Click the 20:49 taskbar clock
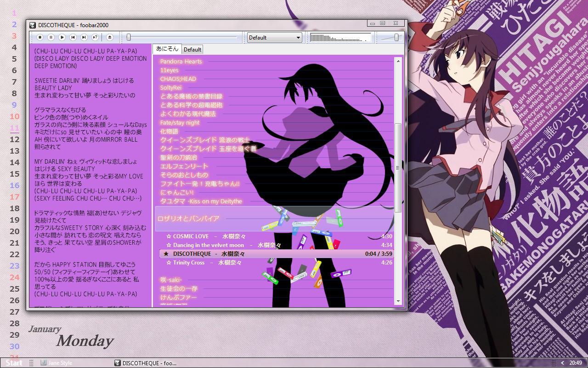This screenshot has height=368, width=588. click(576, 363)
